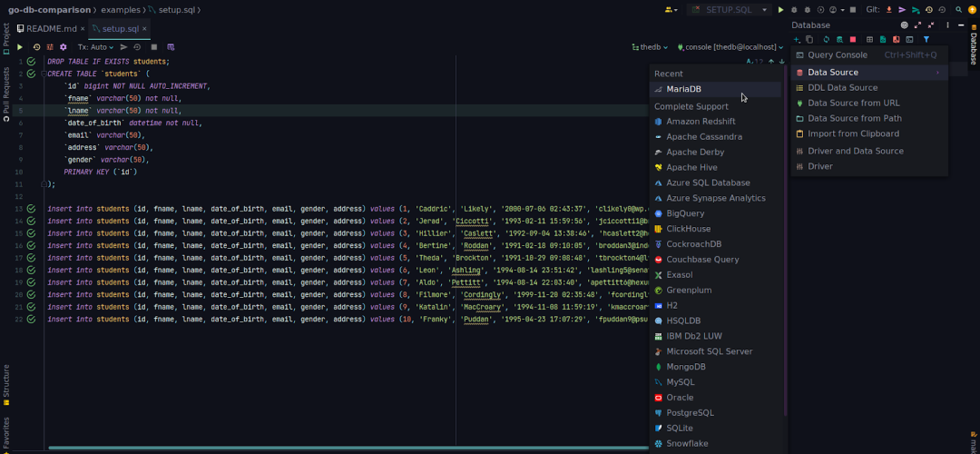The height and width of the screenshot is (454, 980).
Task: Click the red Deactivate square in the Database toolbar
Action: [853, 39]
